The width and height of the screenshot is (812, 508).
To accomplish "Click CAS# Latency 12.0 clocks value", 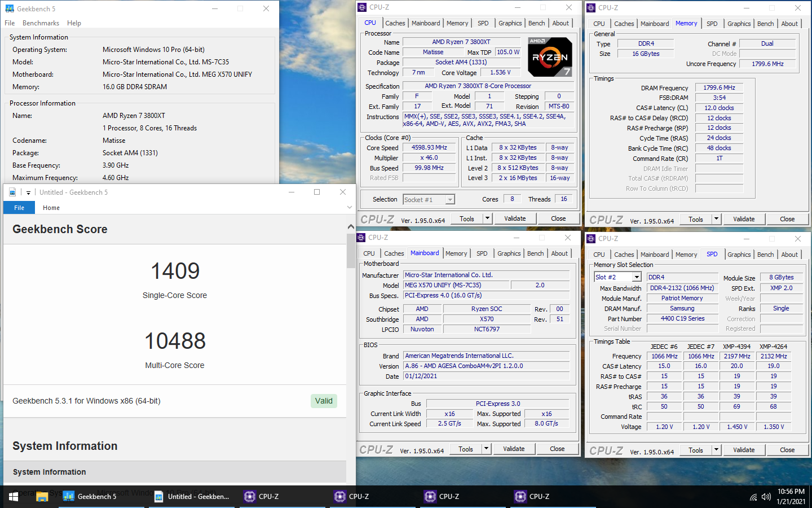I will pyautogui.click(x=719, y=108).
